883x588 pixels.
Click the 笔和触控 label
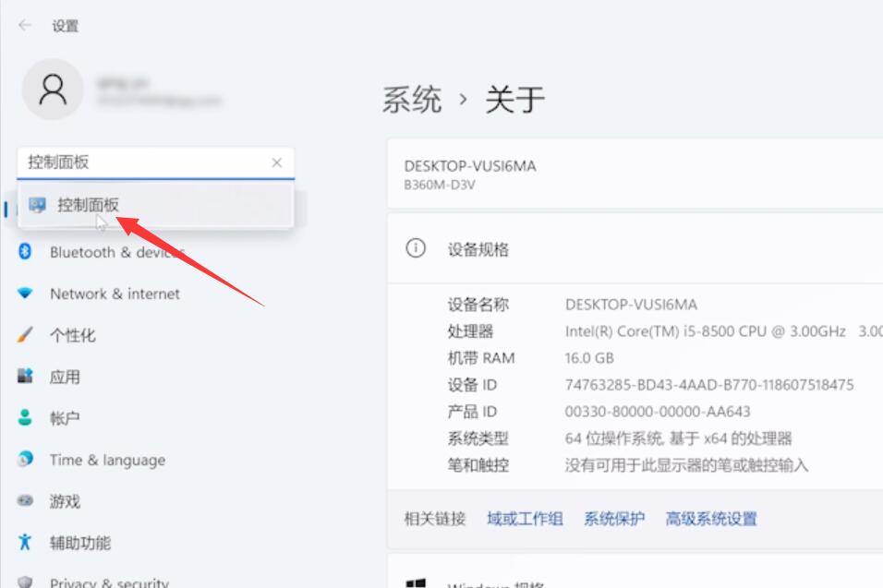478,465
